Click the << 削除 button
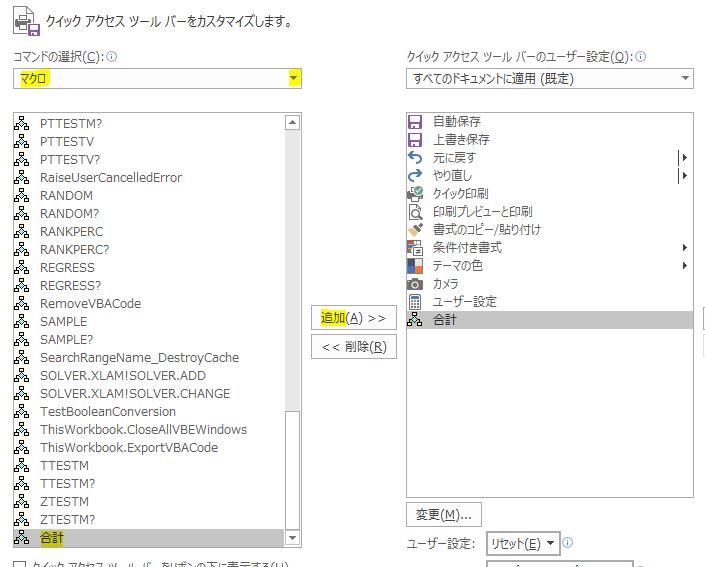This screenshot has height=567, width=705. point(353,347)
